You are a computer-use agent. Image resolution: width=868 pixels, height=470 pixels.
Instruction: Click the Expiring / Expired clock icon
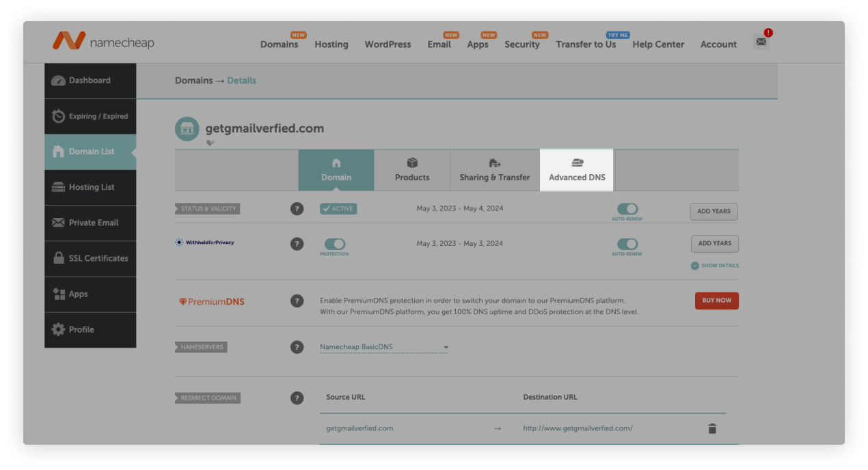tap(59, 116)
